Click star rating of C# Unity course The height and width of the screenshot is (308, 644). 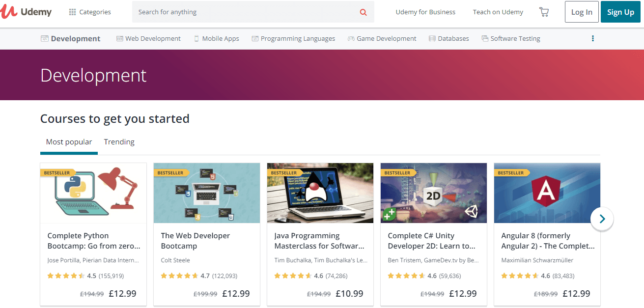406,276
